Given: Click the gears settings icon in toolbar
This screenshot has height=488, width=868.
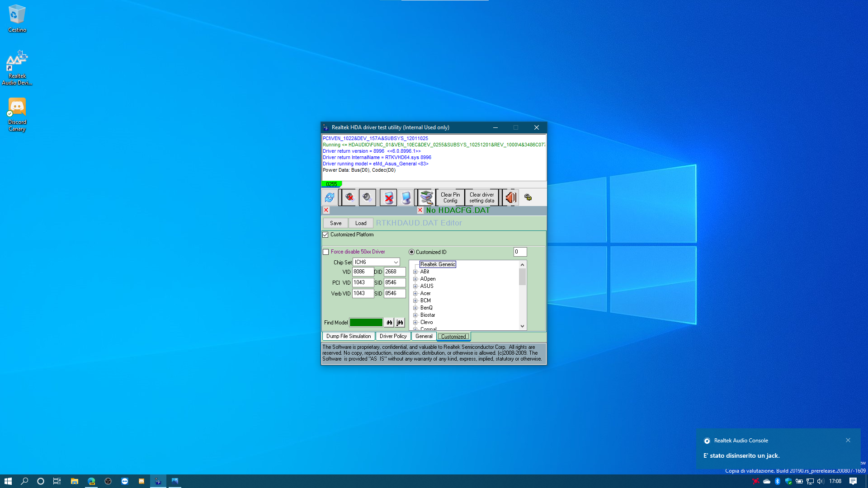Looking at the screenshot, I should [528, 197].
